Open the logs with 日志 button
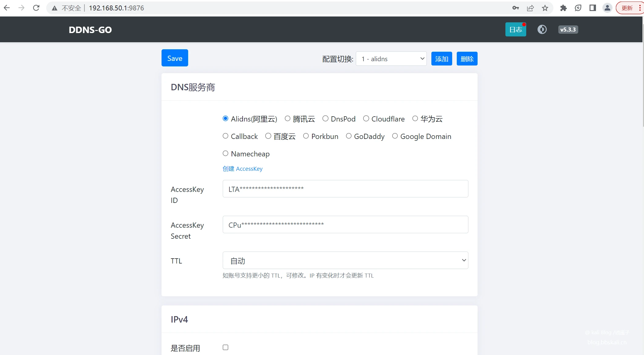 516,29
